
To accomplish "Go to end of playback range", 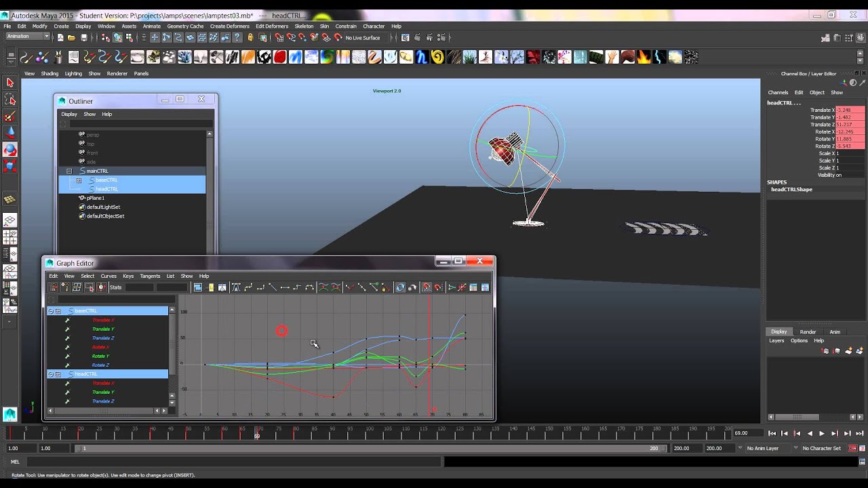I will click(x=860, y=433).
